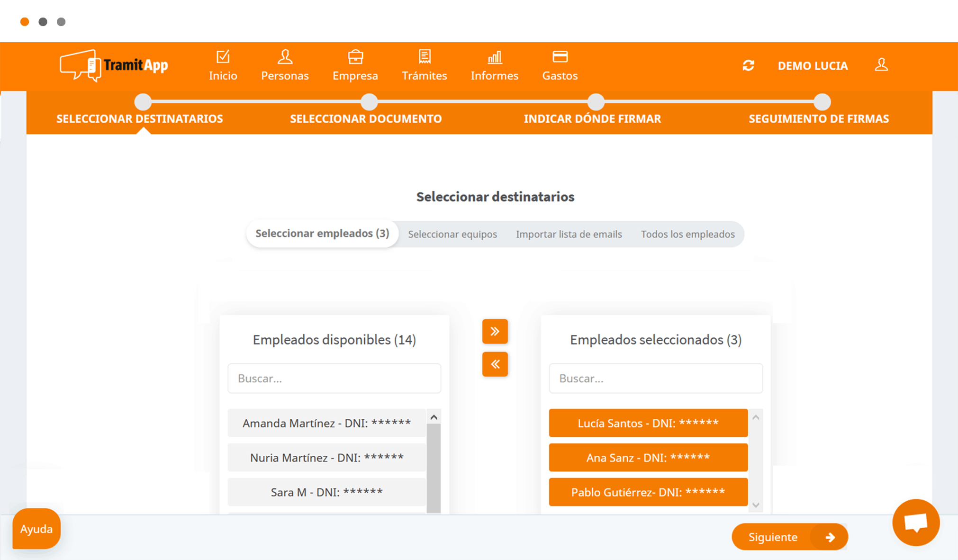Click the Seleccionar documento step marker

369,102
